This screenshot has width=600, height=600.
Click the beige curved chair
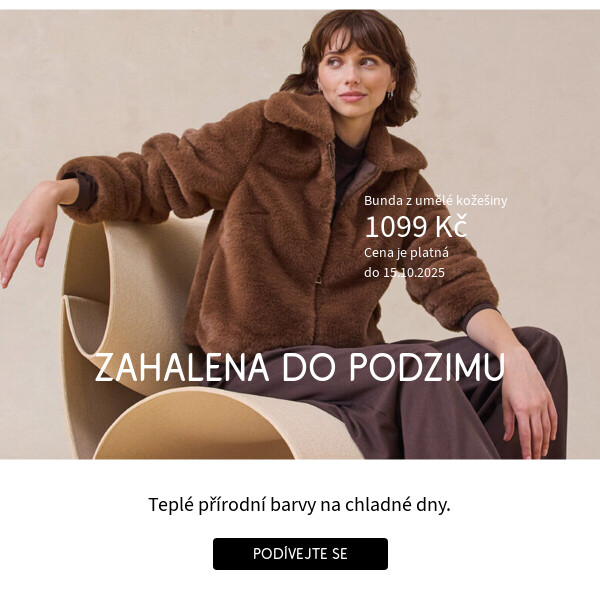click(x=153, y=344)
